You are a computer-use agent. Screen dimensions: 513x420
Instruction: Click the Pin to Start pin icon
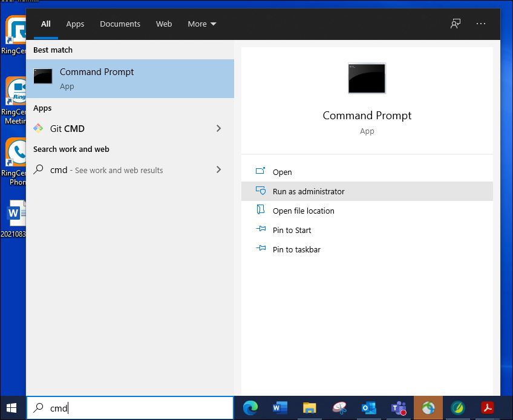pos(261,229)
